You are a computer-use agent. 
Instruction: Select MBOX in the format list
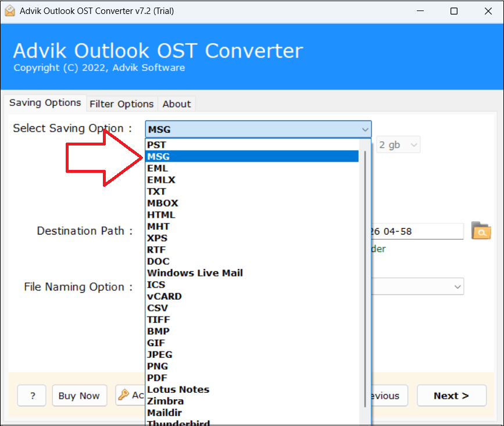(163, 203)
